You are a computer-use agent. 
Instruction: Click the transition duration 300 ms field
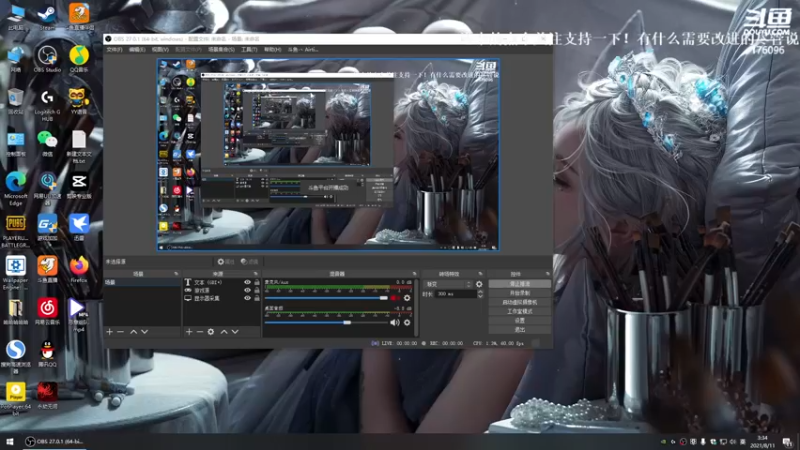click(456, 294)
